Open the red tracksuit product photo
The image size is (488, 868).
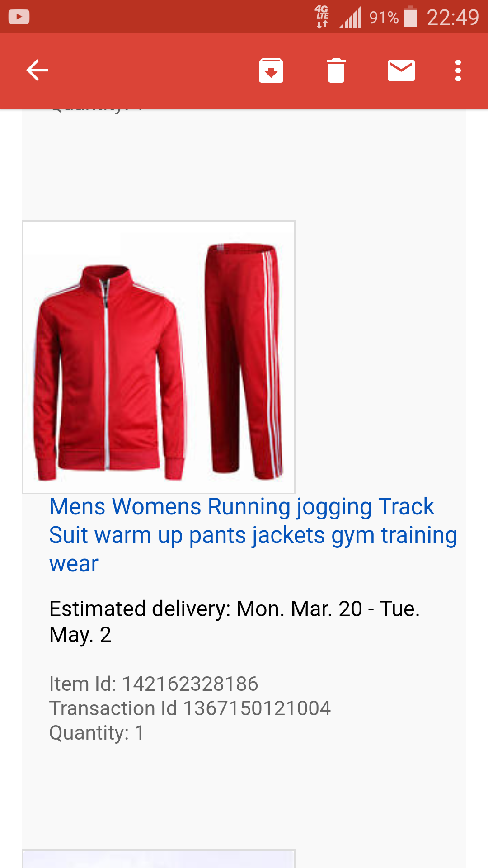tap(159, 357)
